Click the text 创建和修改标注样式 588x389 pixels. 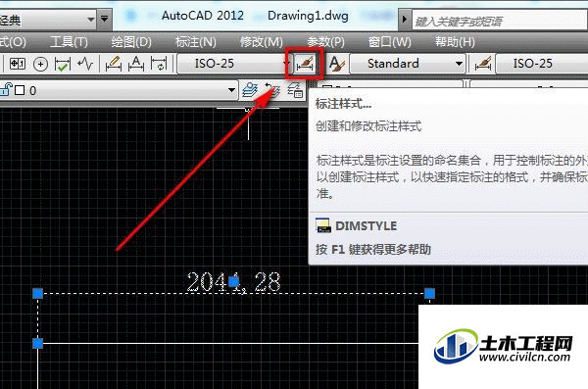click(368, 126)
